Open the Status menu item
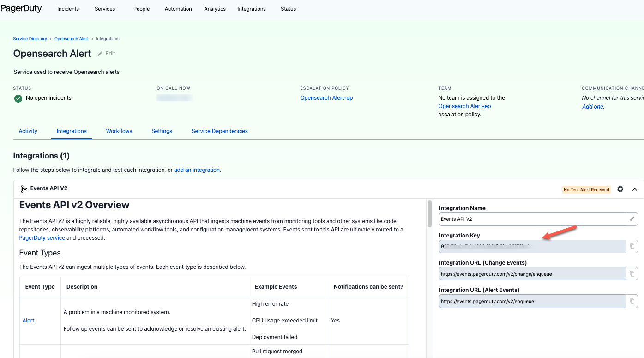The image size is (644, 358). (289, 9)
